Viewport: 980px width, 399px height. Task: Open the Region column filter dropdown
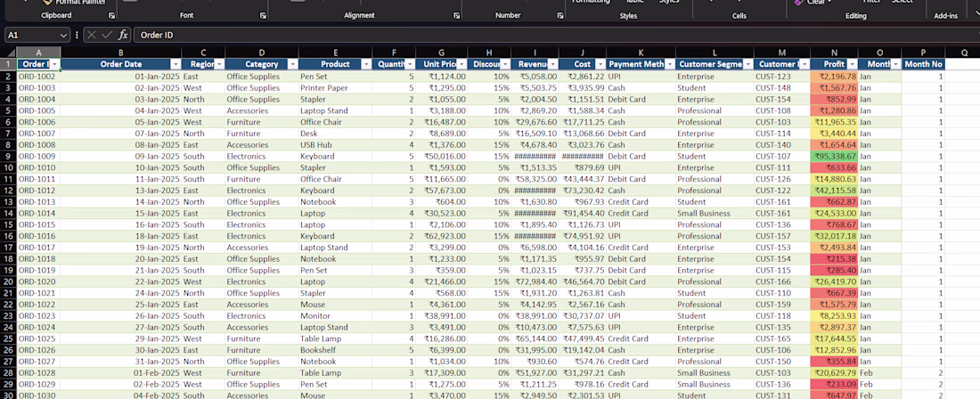[219, 64]
